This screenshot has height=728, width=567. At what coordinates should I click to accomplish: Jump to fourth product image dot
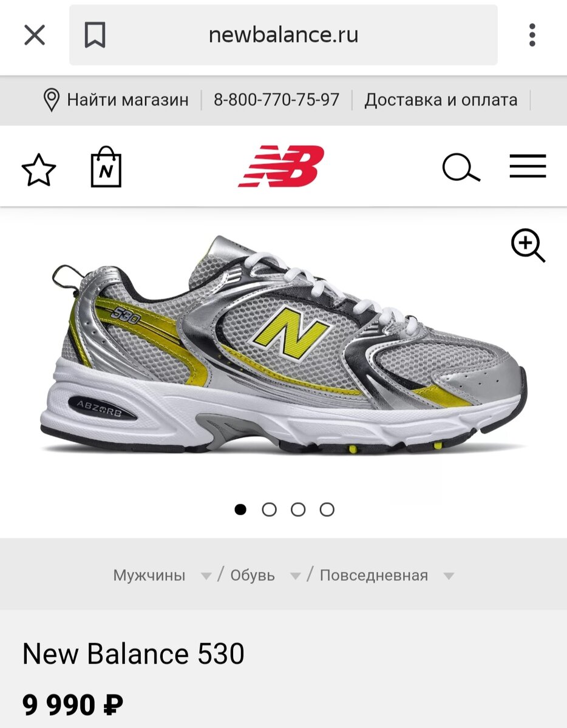327,510
